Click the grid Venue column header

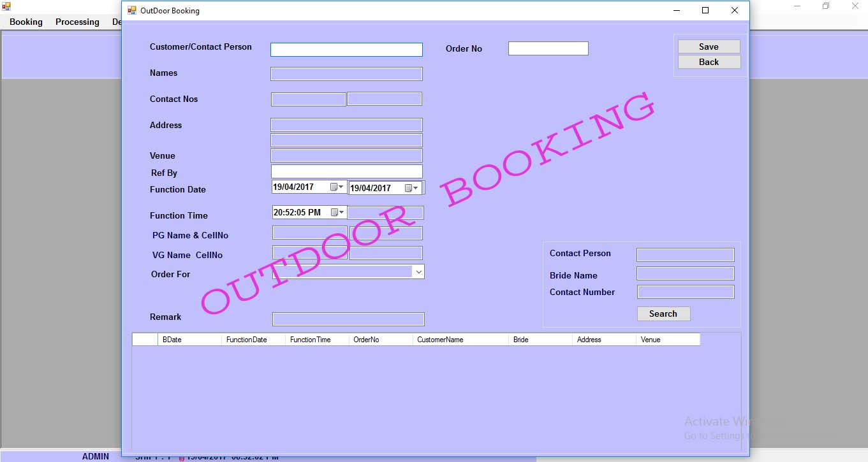point(668,340)
